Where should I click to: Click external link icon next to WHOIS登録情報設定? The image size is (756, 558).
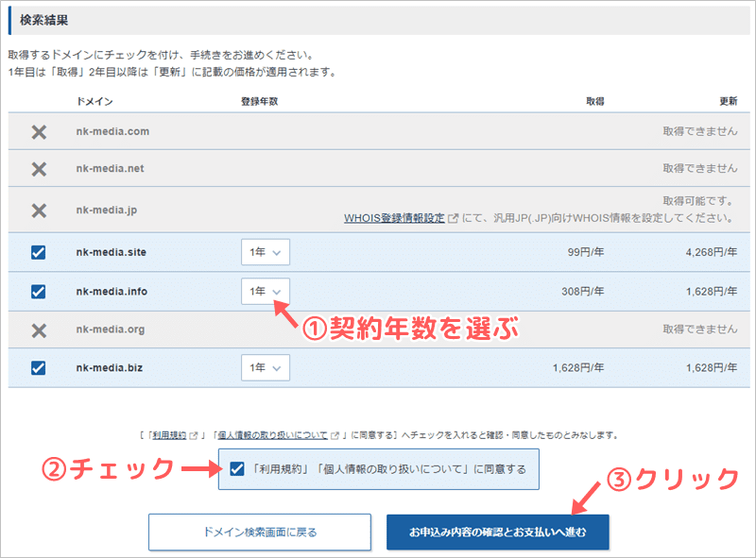click(x=454, y=218)
